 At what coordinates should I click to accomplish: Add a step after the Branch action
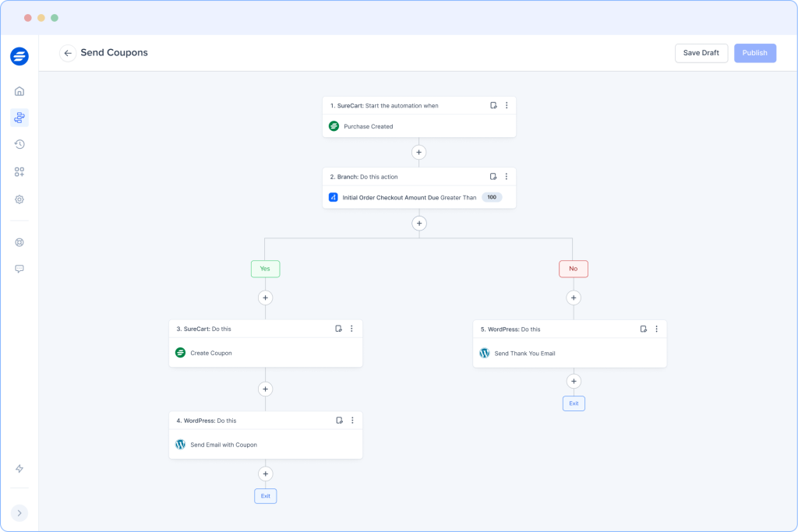click(419, 224)
